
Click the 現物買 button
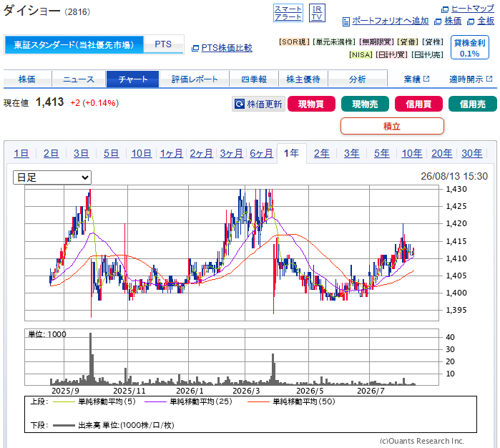(311, 104)
